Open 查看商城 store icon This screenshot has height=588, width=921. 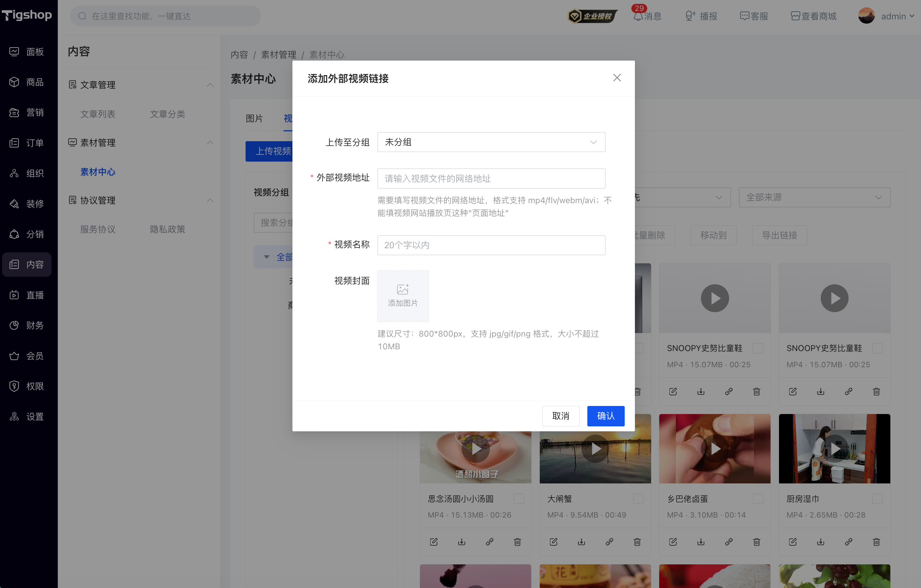coord(795,16)
